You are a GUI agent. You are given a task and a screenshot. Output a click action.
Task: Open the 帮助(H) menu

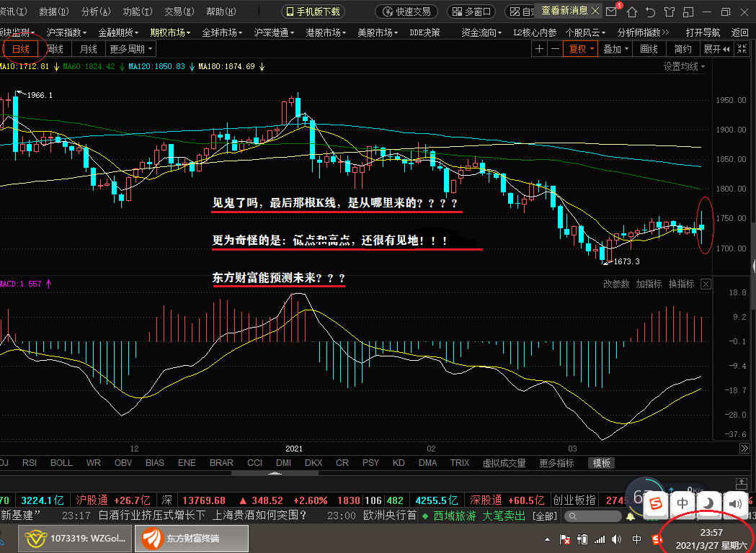click(221, 11)
